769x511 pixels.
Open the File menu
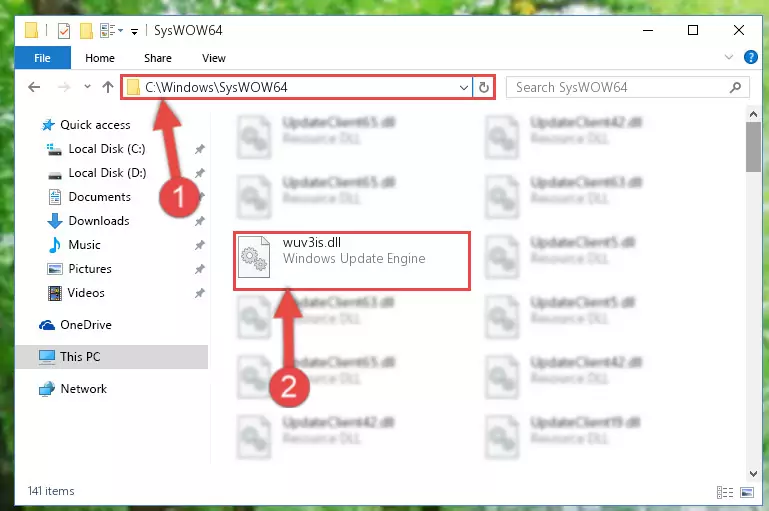42,58
